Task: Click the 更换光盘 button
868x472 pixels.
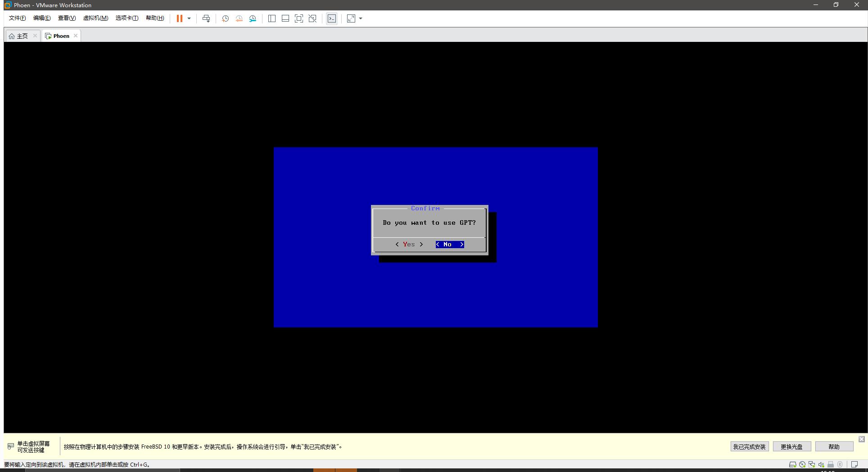Action: [x=791, y=446]
